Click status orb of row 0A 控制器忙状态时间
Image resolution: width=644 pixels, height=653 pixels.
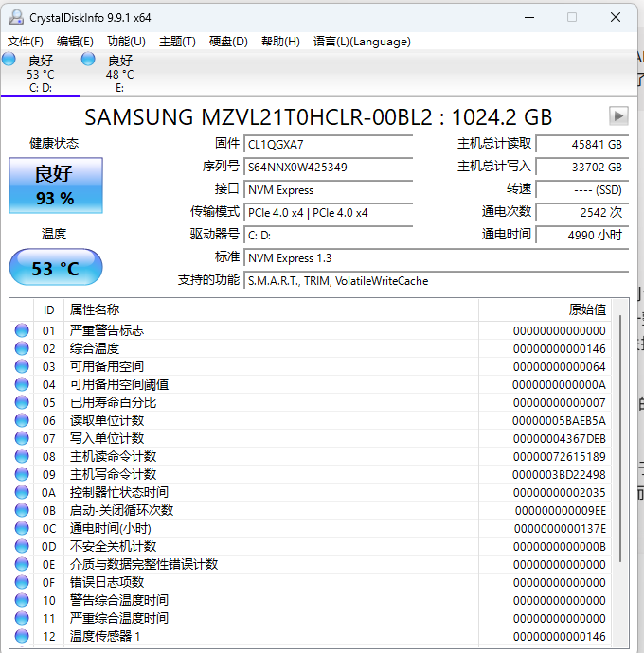pos(22,492)
